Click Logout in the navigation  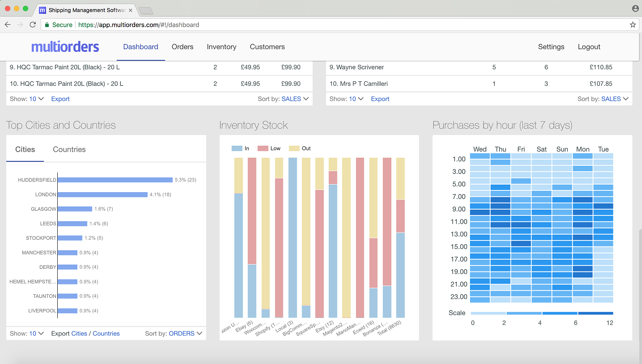589,47
